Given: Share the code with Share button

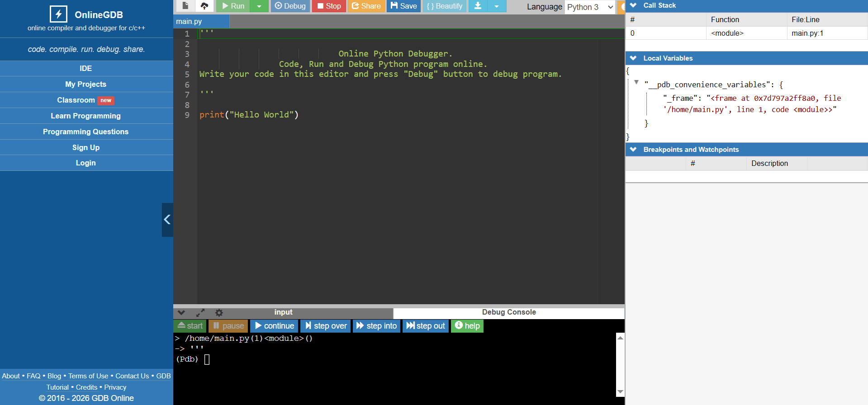Looking at the screenshot, I should (366, 6).
